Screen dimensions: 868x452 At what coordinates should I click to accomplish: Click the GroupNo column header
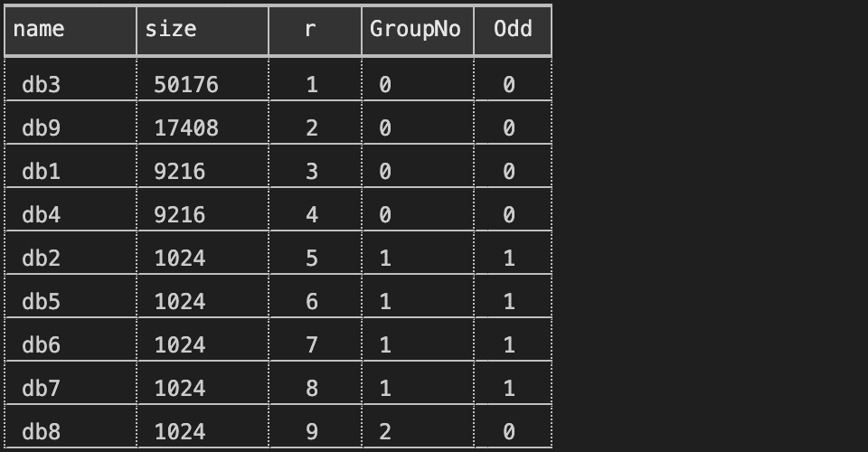coord(415,29)
